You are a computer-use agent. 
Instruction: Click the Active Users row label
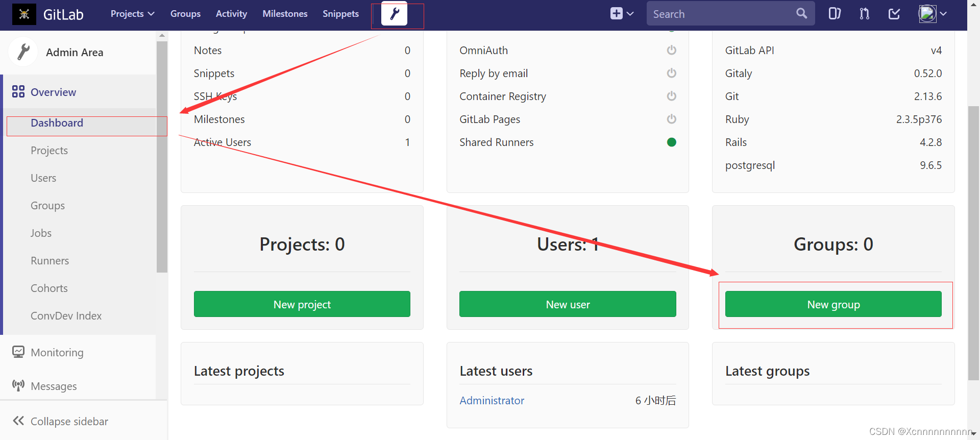tap(223, 142)
